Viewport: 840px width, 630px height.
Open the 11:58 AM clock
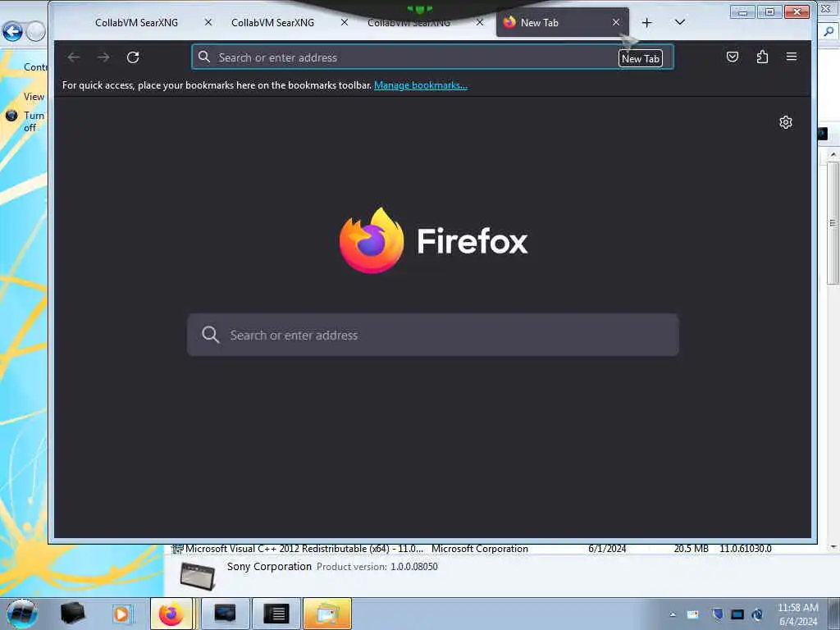coord(797,614)
